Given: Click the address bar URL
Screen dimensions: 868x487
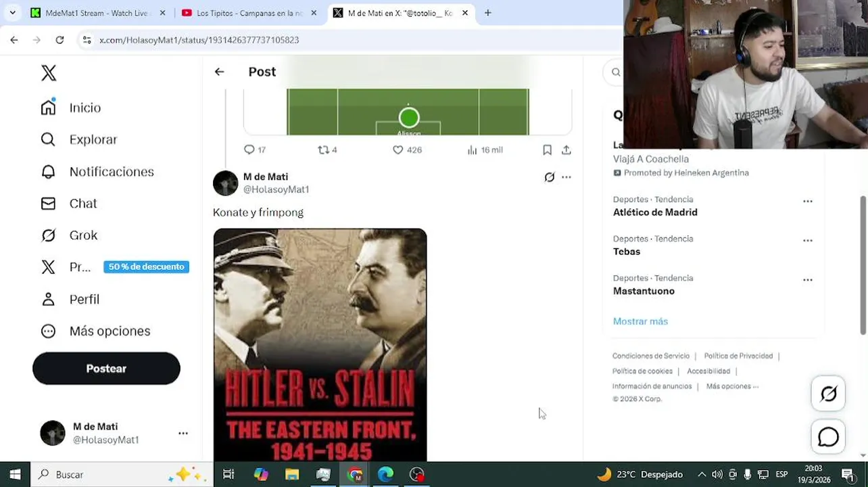Looking at the screenshot, I should click(x=199, y=40).
